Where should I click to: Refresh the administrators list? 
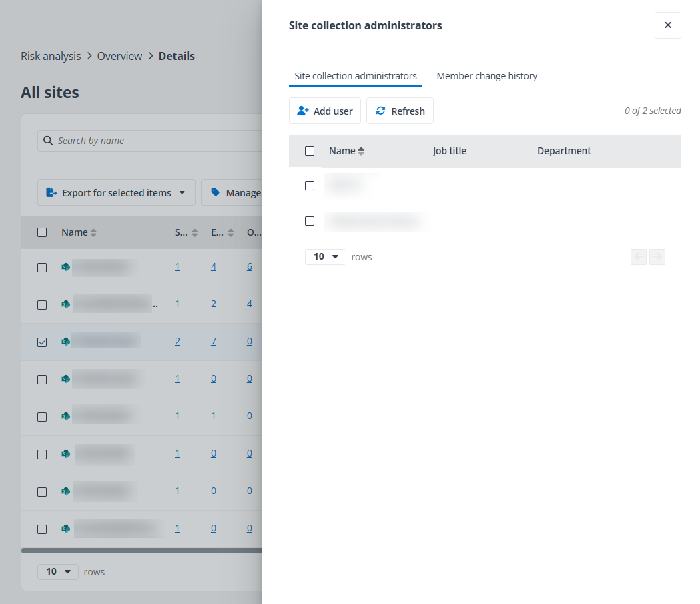point(400,111)
